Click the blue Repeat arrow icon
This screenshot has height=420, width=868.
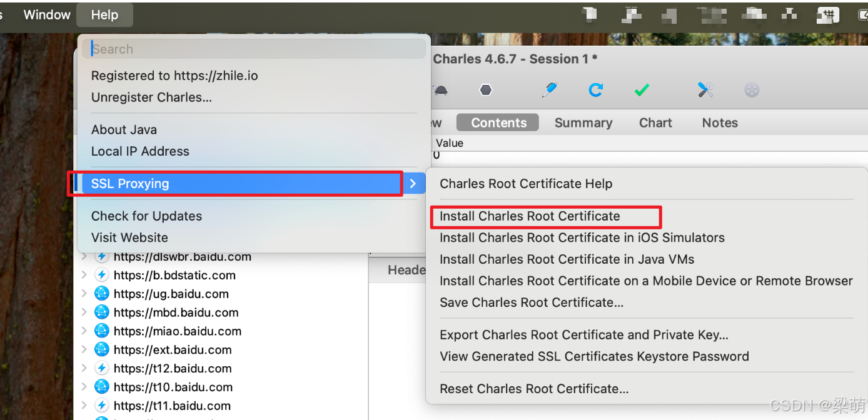tap(595, 90)
